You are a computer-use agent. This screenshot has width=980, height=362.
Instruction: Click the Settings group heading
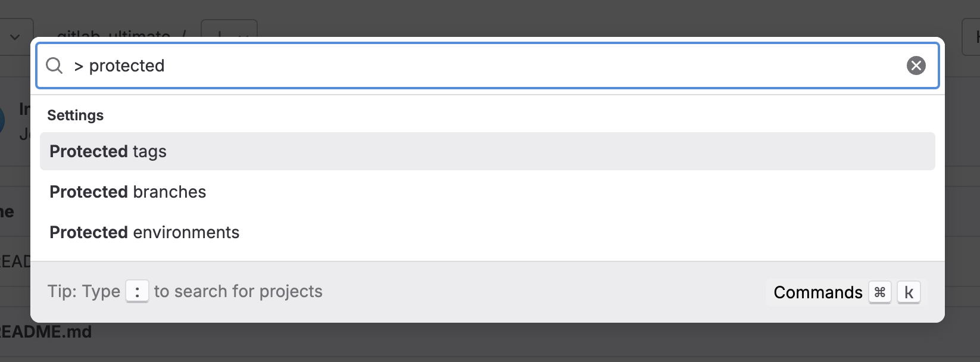pos(75,115)
